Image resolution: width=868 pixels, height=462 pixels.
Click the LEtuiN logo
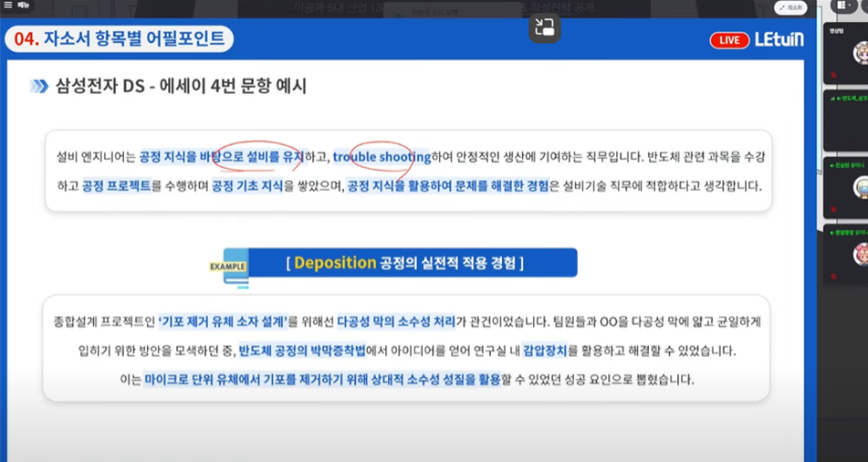point(779,40)
